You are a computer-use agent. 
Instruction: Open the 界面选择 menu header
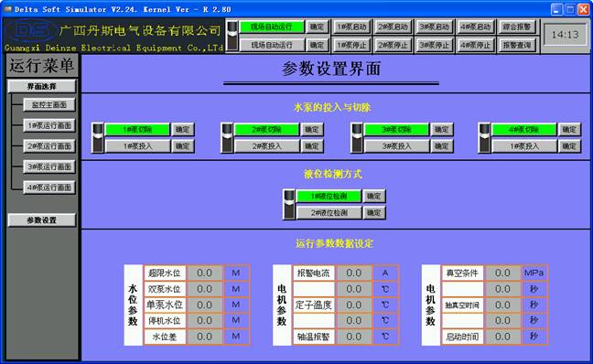pos(41,87)
